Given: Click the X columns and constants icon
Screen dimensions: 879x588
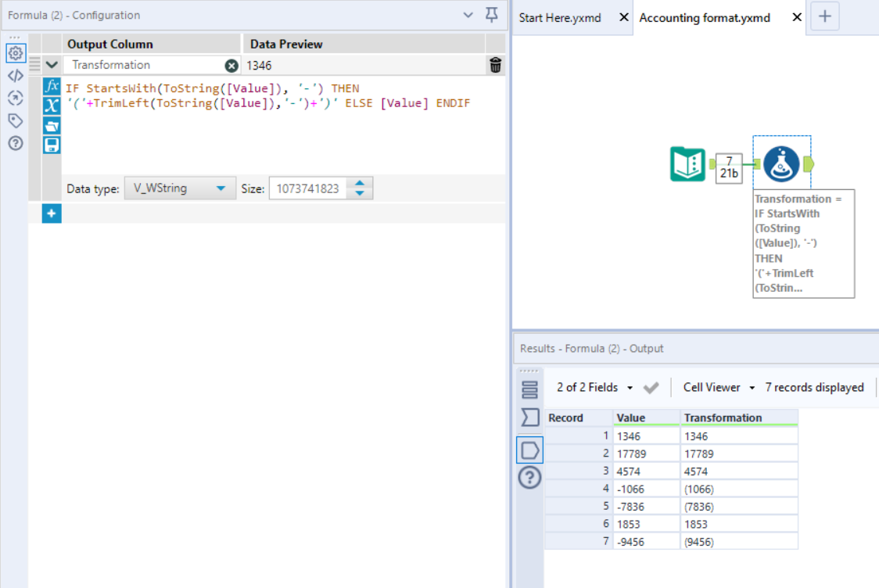Looking at the screenshot, I should (x=51, y=106).
